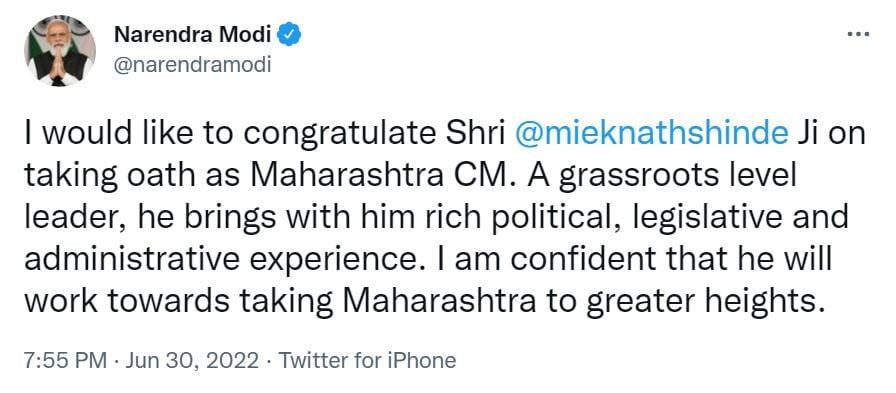Screen dimensions: 896x393
Task: Click the word "Shri" before the mention
Action: tap(481, 134)
